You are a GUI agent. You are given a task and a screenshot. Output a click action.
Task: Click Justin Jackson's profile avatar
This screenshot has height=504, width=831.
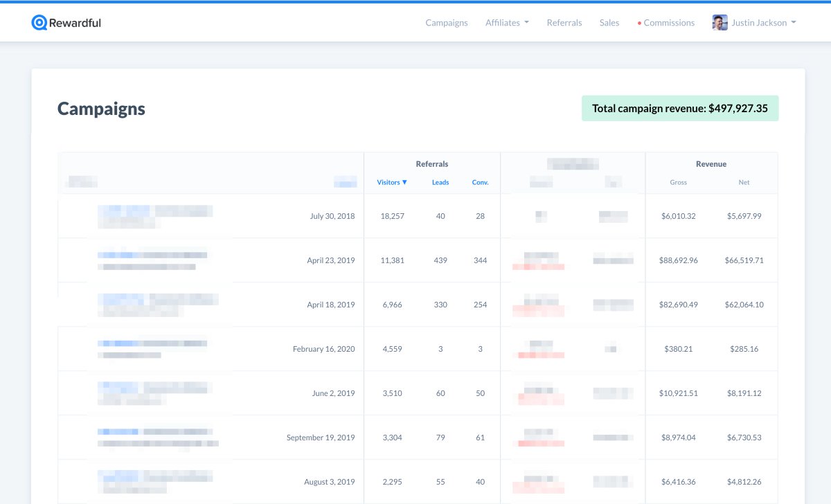tap(720, 23)
